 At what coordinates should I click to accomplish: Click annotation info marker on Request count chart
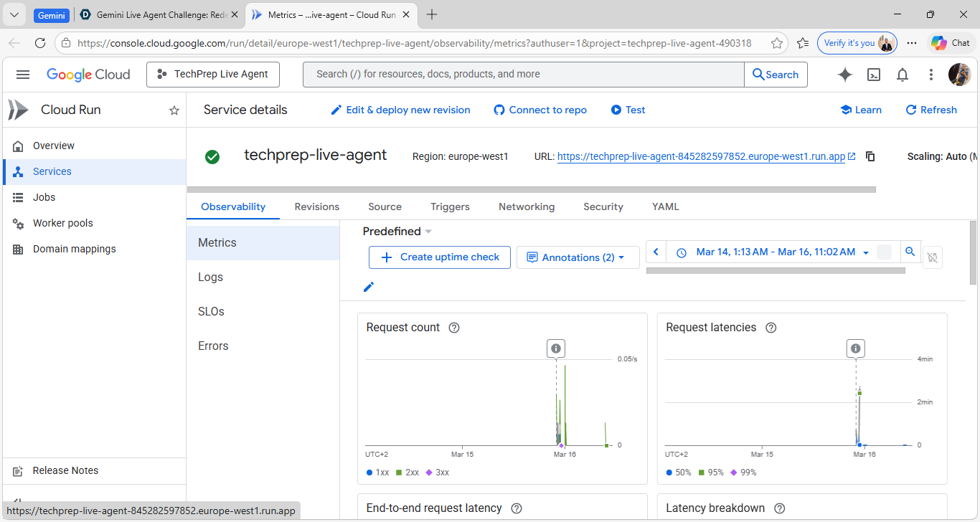555,349
